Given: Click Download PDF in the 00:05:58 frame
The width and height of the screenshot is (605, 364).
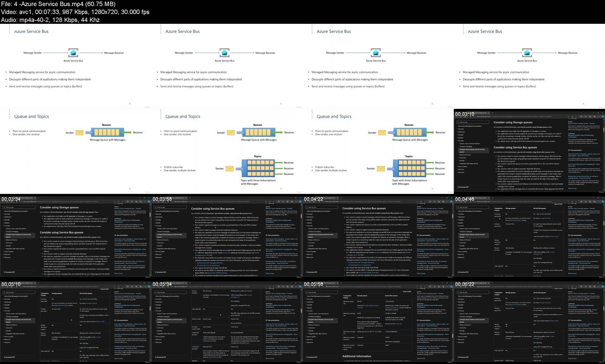Looking at the screenshot, I should [312, 357].
